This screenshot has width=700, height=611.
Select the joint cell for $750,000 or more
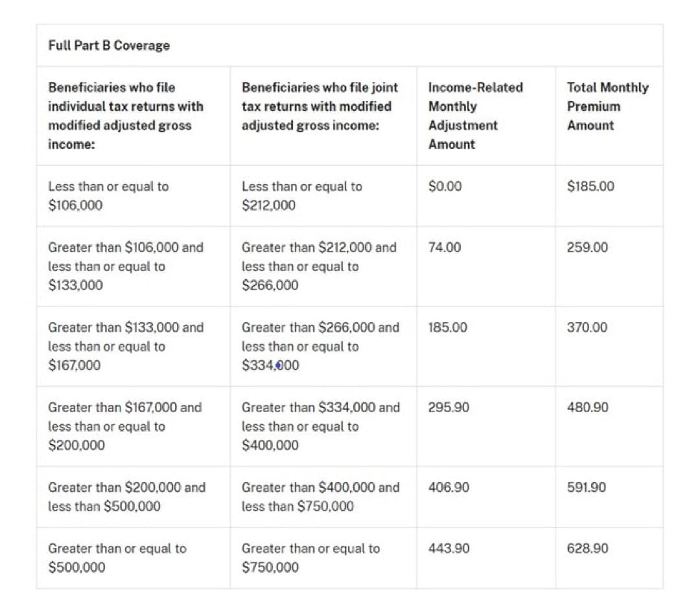click(x=310, y=558)
